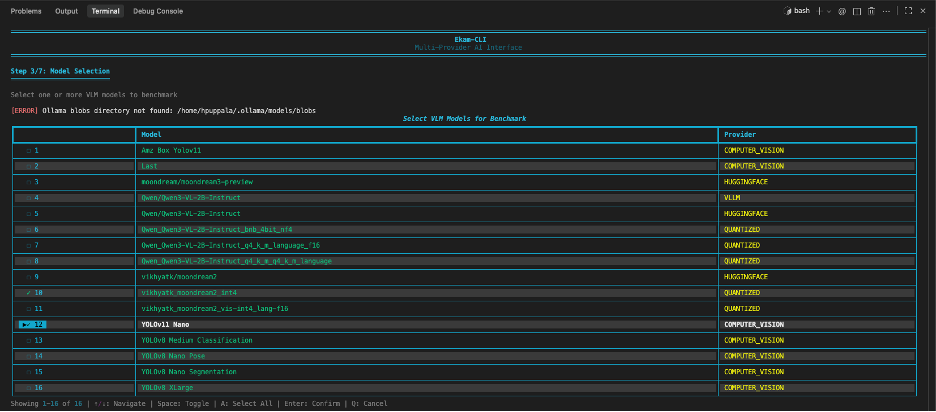
Task: Click the Model column header
Action: click(x=151, y=134)
